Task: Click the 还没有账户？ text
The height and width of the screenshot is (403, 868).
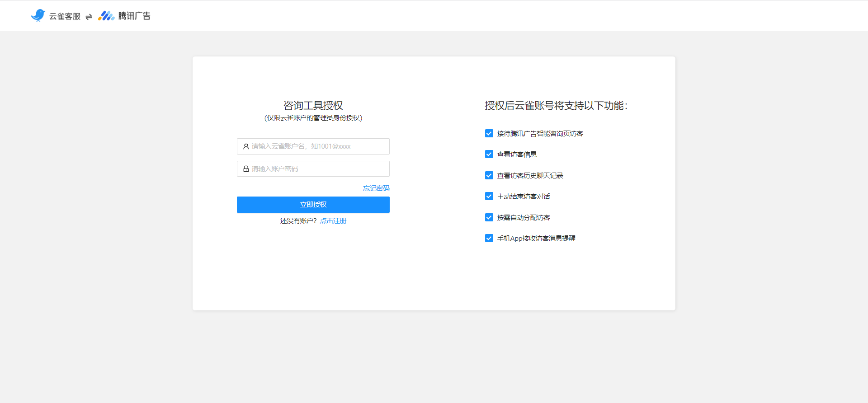Action: click(x=299, y=221)
